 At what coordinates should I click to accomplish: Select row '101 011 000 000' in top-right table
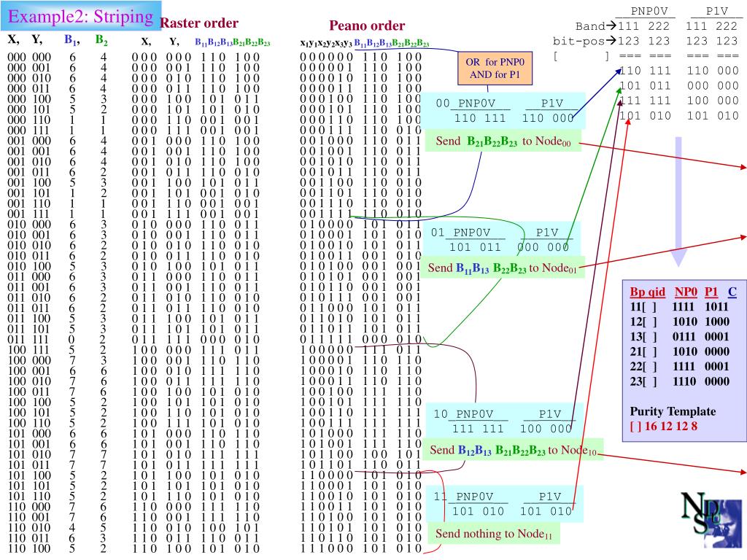click(679, 86)
